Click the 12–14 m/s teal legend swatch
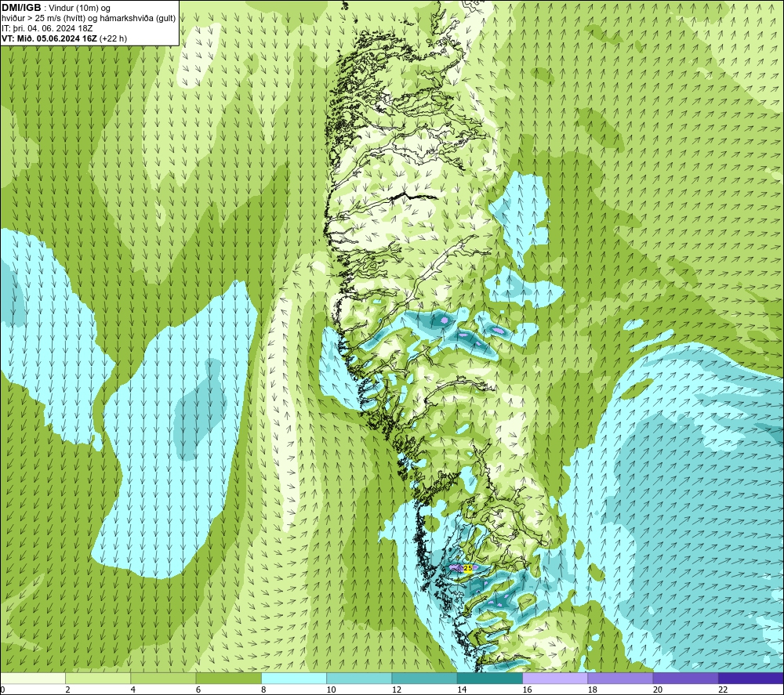The height and width of the screenshot is (695, 784). pos(424,678)
